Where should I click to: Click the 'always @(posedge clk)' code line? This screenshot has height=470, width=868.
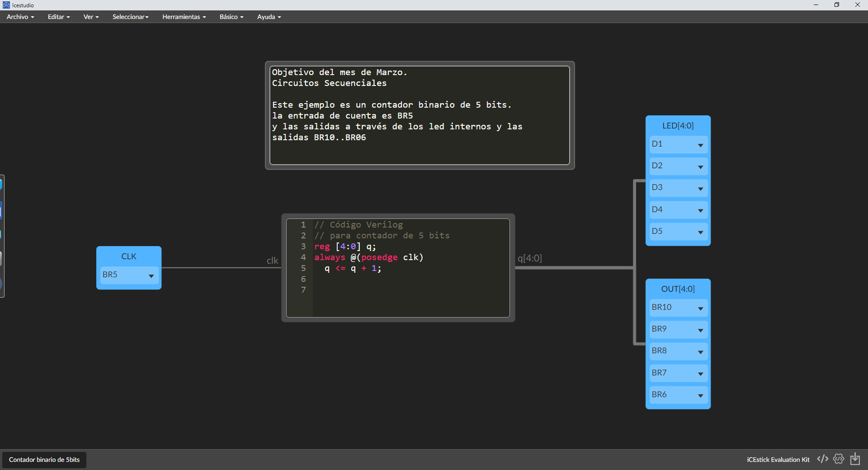369,257
